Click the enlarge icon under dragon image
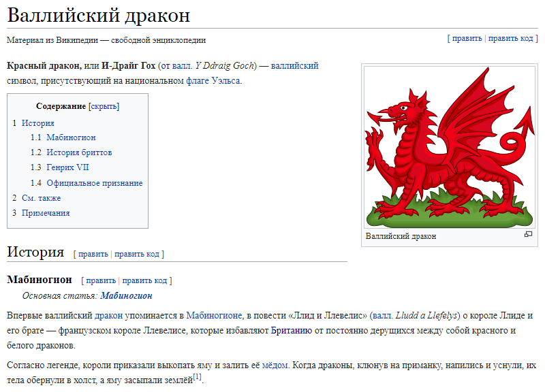 click(528, 234)
